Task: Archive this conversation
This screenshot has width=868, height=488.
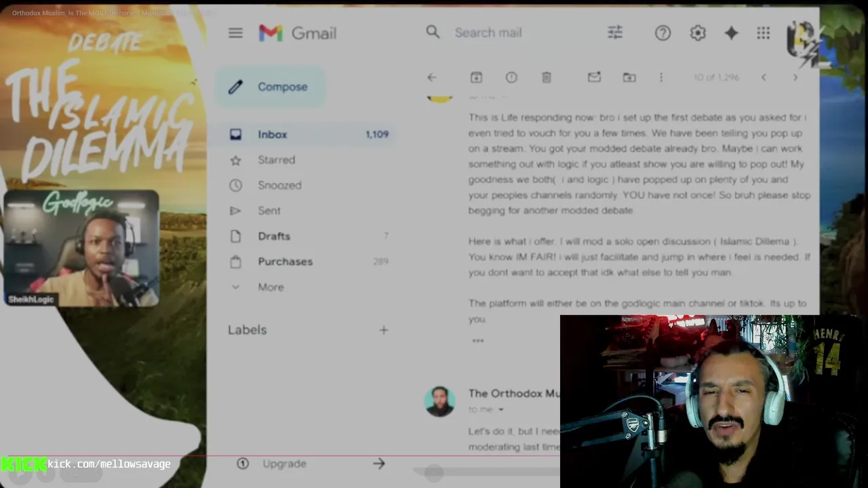Action: (476, 77)
